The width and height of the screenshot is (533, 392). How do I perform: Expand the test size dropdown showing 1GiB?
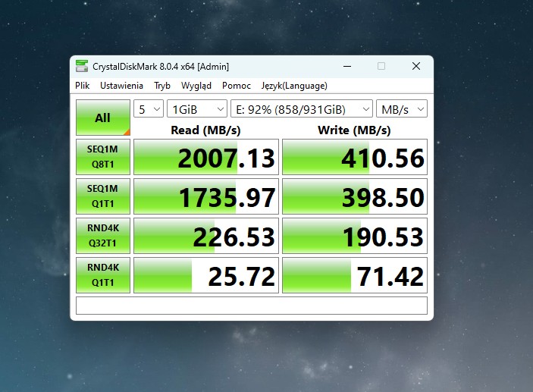[197, 108]
